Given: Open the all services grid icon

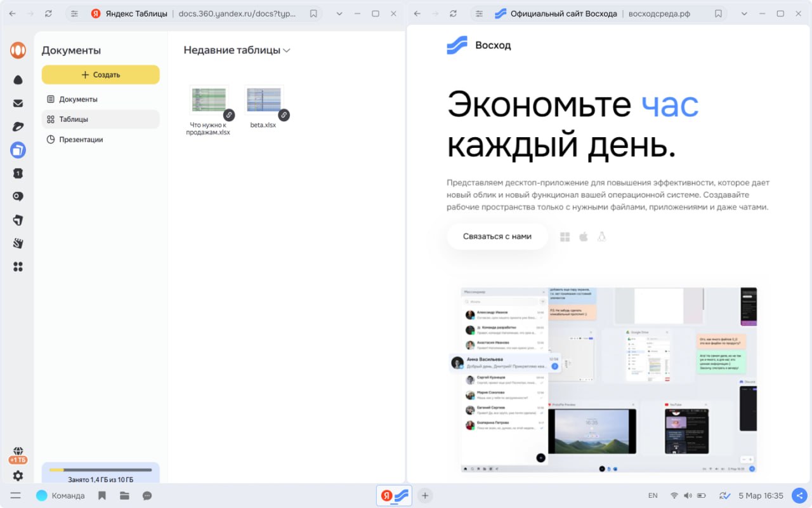Looking at the screenshot, I should (x=18, y=267).
